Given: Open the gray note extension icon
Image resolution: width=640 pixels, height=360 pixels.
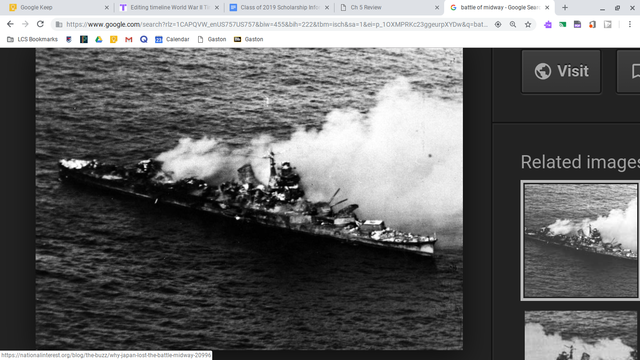Looking at the screenshot, I should pyautogui.click(x=608, y=24).
